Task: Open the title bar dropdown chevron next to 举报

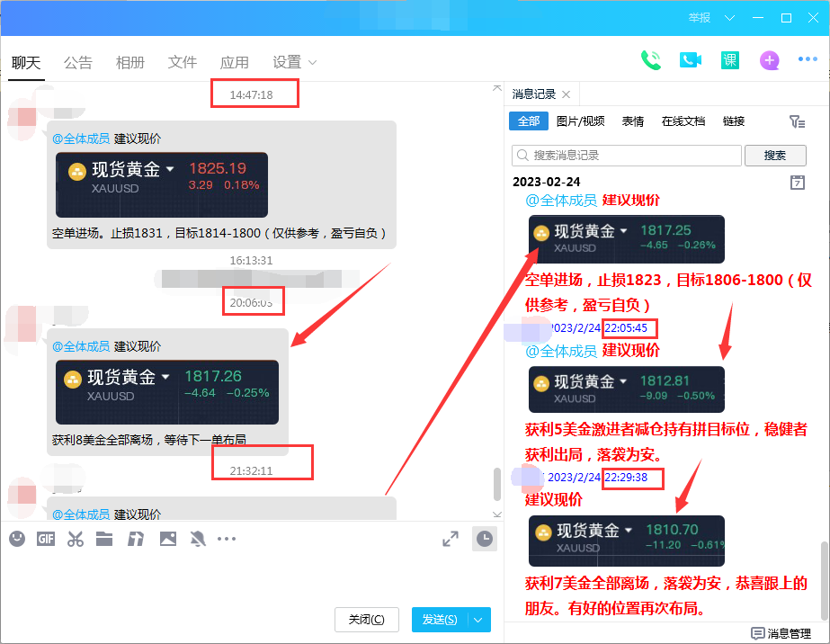Action: coord(729,18)
